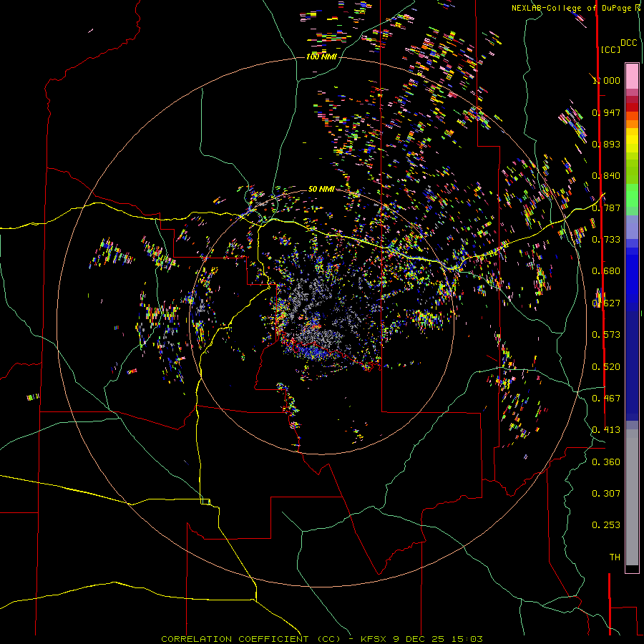Image resolution: width=644 pixels, height=644 pixels.
Task: Click the 100 NMI range ring label
Action: point(321,57)
